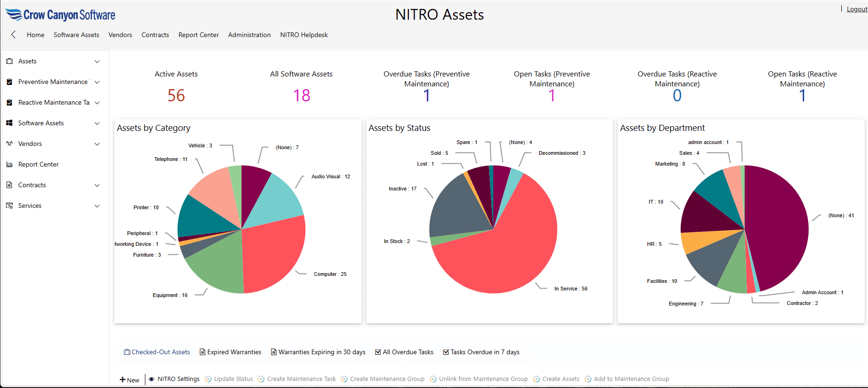Click the Overdue Tasks (Reactive Maintenance) count 0
This screenshot has width=868, height=388.
[x=677, y=96]
